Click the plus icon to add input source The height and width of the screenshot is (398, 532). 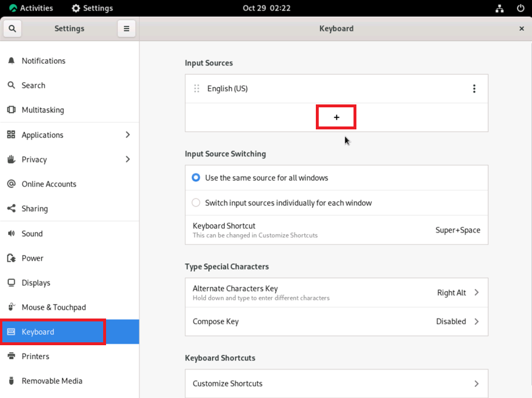pyautogui.click(x=336, y=117)
